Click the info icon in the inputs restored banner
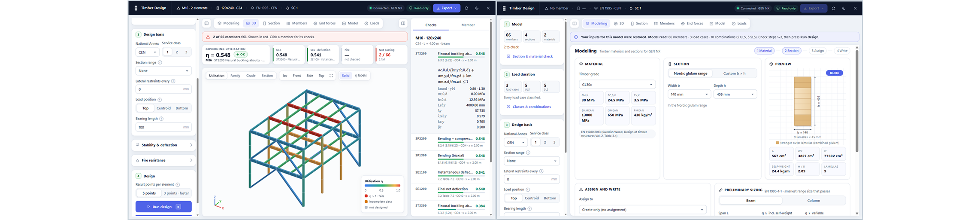The width and height of the screenshot is (980, 220). click(576, 37)
